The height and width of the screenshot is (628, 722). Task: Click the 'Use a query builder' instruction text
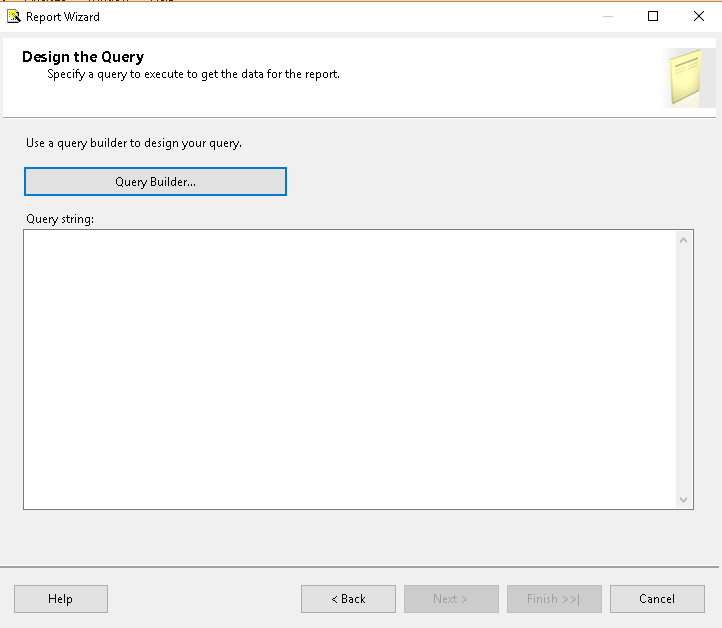click(x=134, y=143)
